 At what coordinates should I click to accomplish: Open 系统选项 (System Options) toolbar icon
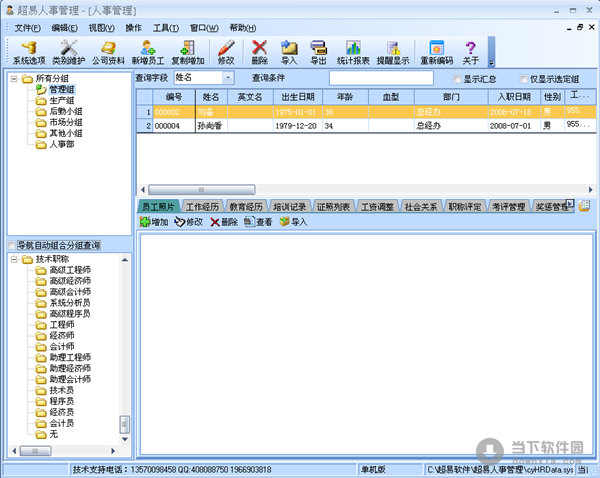[28, 50]
